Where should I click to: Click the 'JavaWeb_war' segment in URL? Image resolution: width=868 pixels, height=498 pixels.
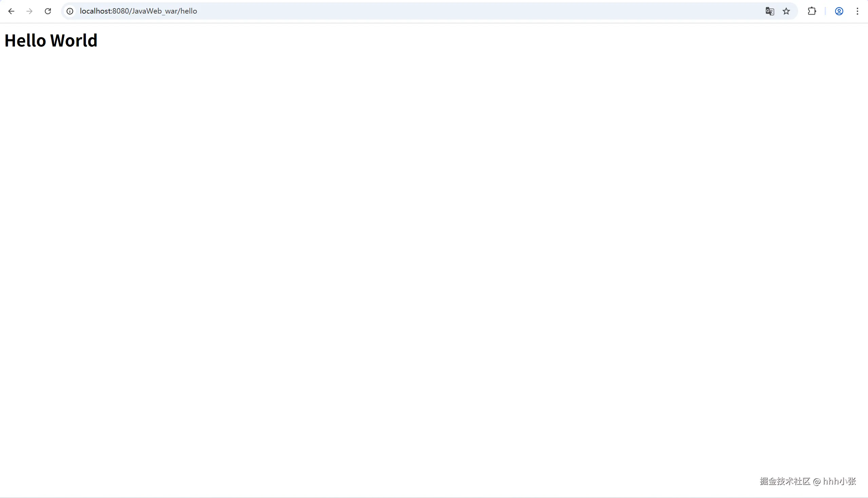pyautogui.click(x=154, y=11)
